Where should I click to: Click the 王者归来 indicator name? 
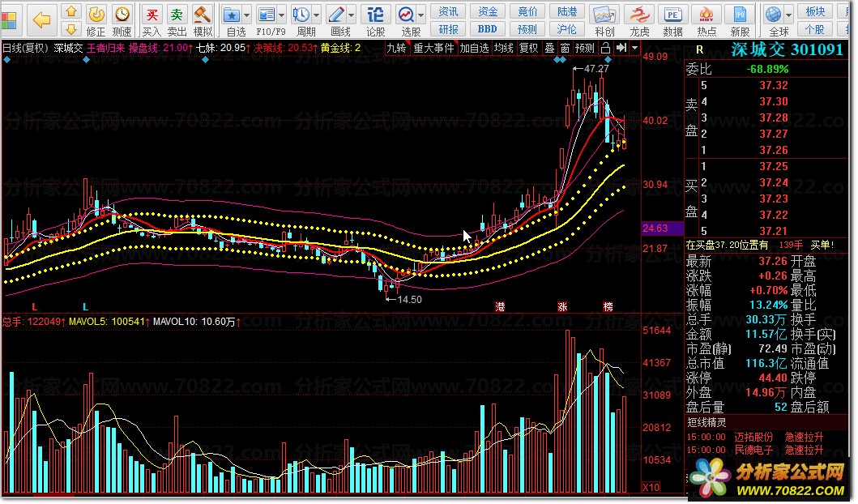pos(106,48)
